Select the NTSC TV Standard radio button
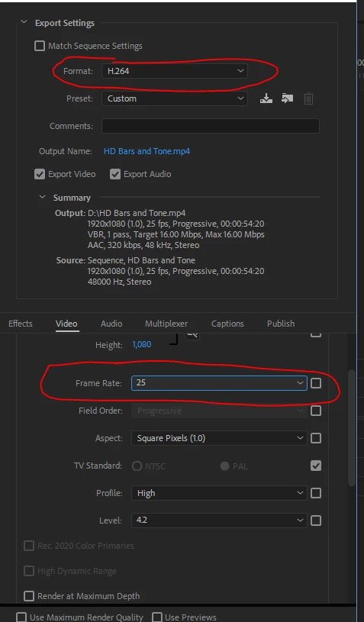 click(x=137, y=466)
